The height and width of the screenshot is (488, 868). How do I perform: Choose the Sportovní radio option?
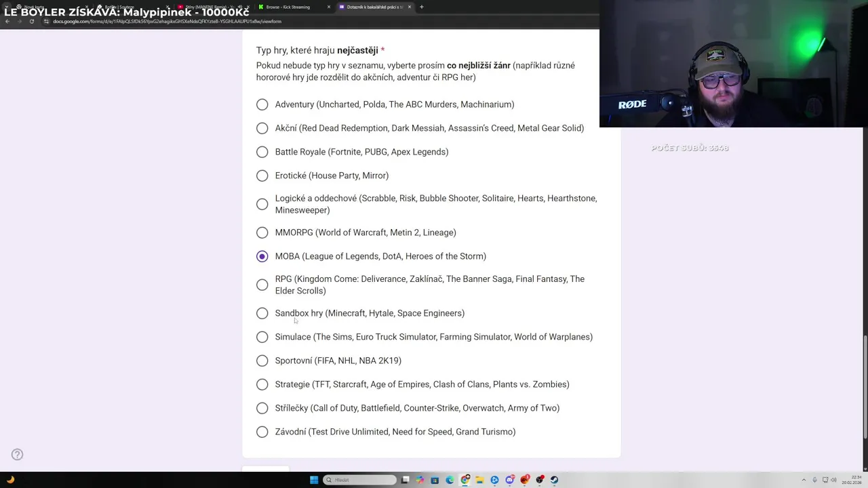[x=262, y=361]
